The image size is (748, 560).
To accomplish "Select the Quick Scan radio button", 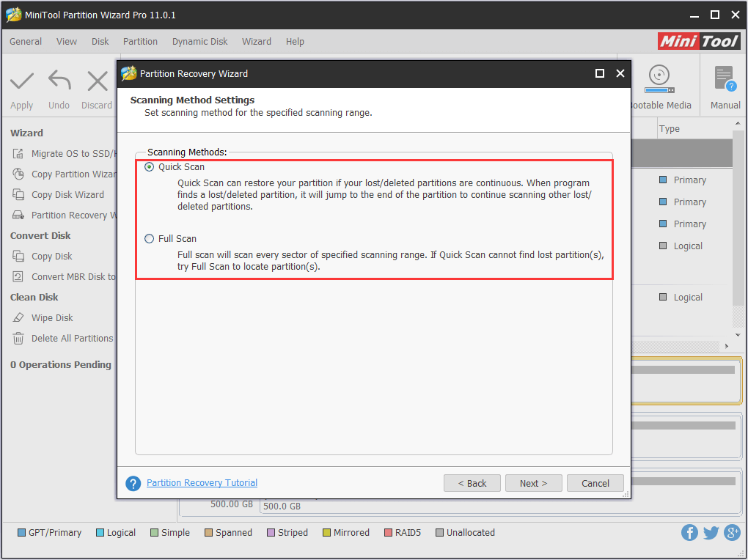I will [150, 167].
